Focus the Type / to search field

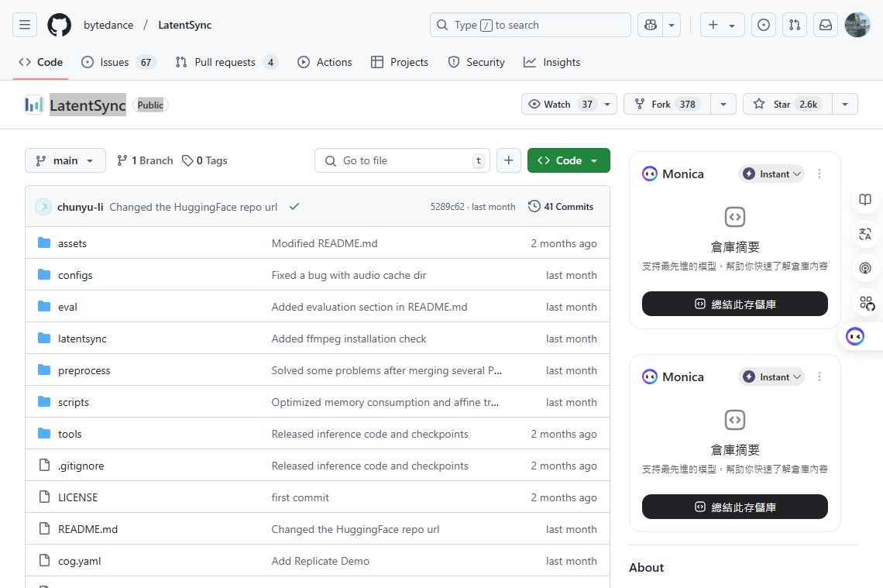pos(530,25)
